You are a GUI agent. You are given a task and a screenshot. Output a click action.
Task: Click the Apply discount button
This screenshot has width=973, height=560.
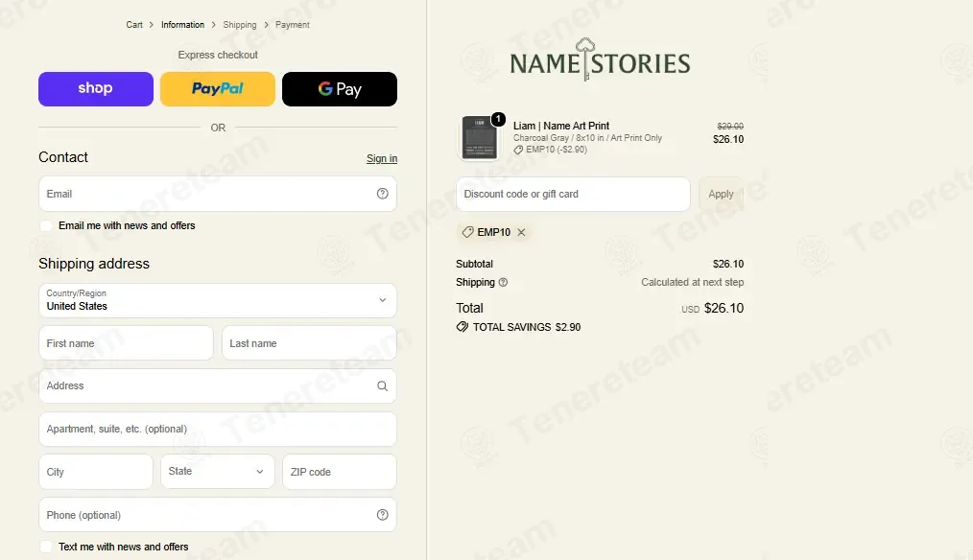click(721, 194)
